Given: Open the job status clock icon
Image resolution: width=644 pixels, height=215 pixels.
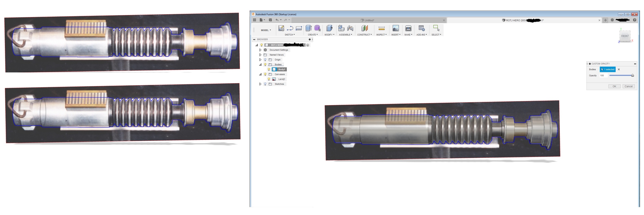Looking at the screenshot, I should click(x=612, y=20).
